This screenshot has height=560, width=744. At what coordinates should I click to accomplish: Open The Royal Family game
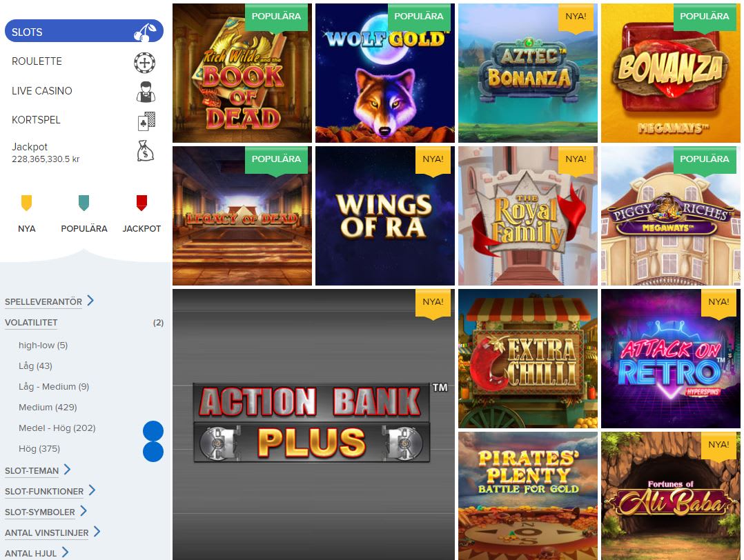(527, 216)
